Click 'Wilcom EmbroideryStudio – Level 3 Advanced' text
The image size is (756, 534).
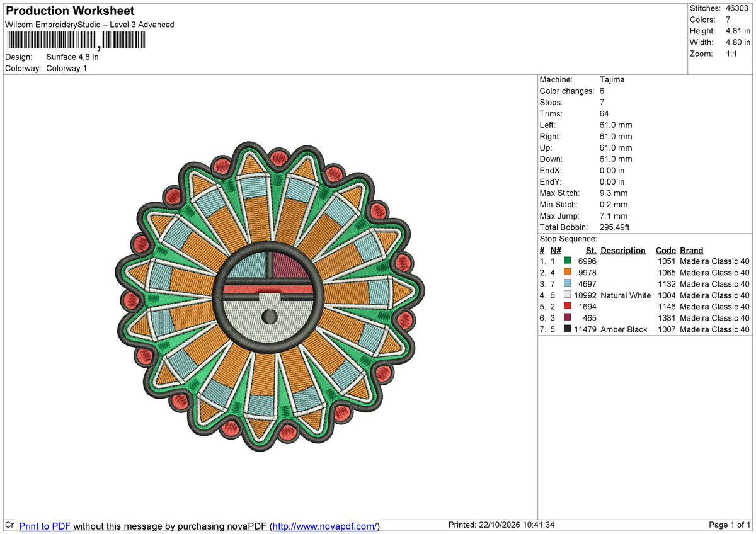tap(89, 25)
